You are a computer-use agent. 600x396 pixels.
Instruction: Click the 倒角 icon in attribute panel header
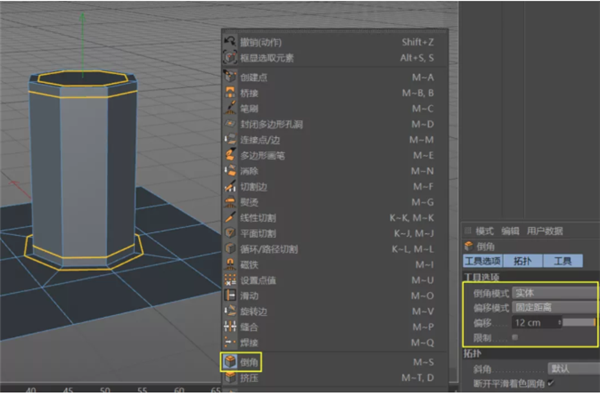(x=468, y=246)
